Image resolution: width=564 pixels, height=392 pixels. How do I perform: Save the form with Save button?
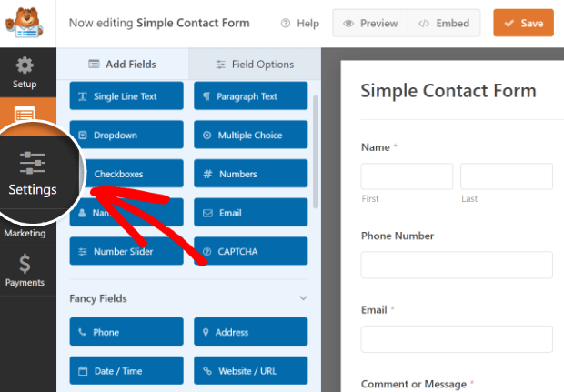[x=523, y=23]
